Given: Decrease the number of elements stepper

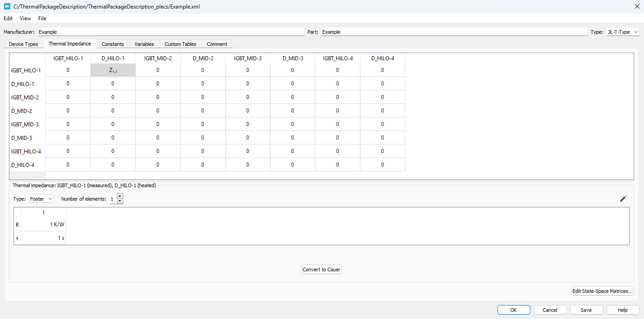Looking at the screenshot, I should pos(120,201).
